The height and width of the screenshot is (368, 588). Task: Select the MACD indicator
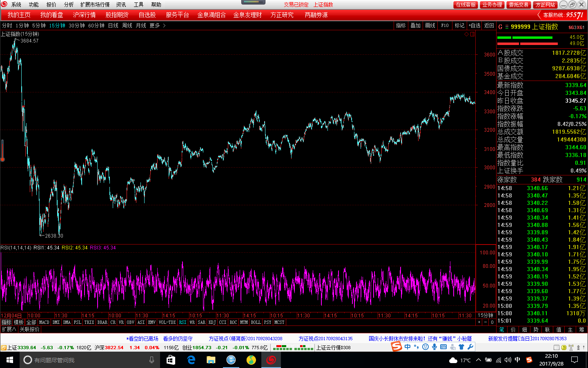tap(44, 322)
